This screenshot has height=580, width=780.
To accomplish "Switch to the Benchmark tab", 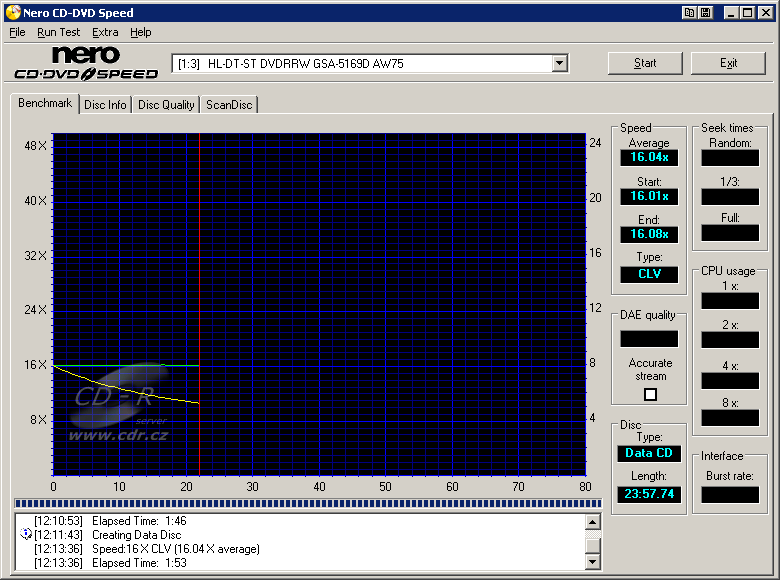I will pyautogui.click(x=45, y=103).
